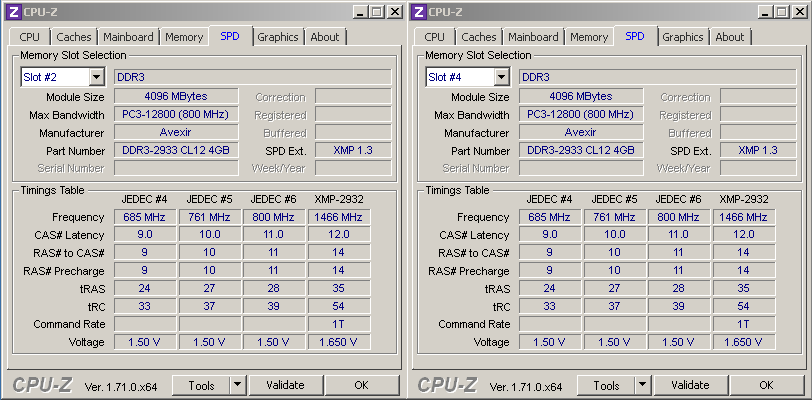The width and height of the screenshot is (812, 400).
Task: Click Max Bandwidth value in Slot #2 window
Action: pyautogui.click(x=176, y=115)
